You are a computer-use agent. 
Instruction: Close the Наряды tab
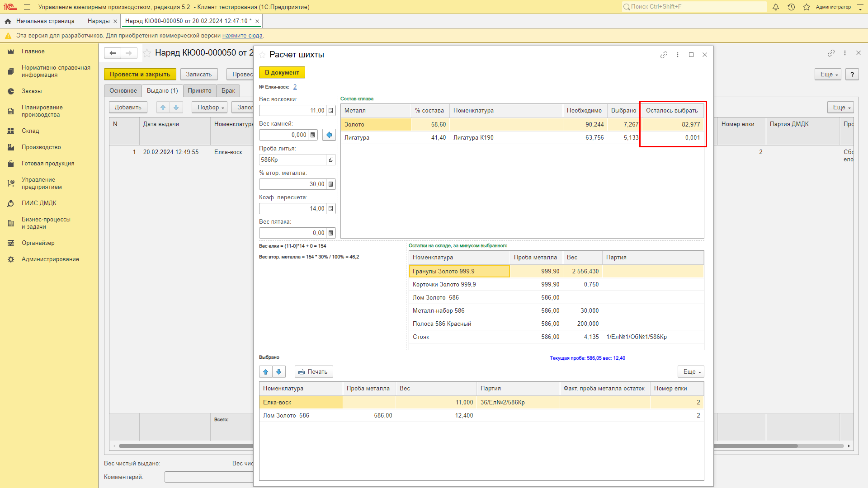click(x=115, y=21)
